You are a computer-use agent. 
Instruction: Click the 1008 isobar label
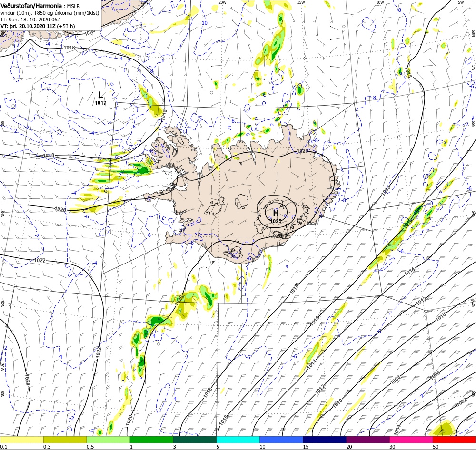click(x=395, y=380)
